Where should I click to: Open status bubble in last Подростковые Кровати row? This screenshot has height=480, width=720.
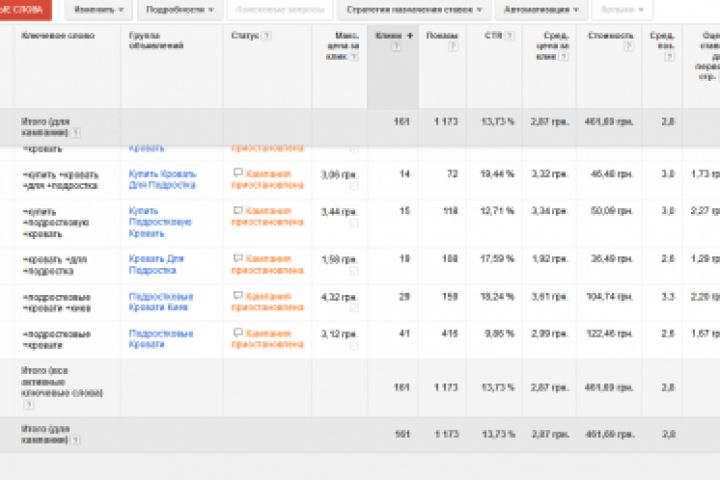click(238, 332)
